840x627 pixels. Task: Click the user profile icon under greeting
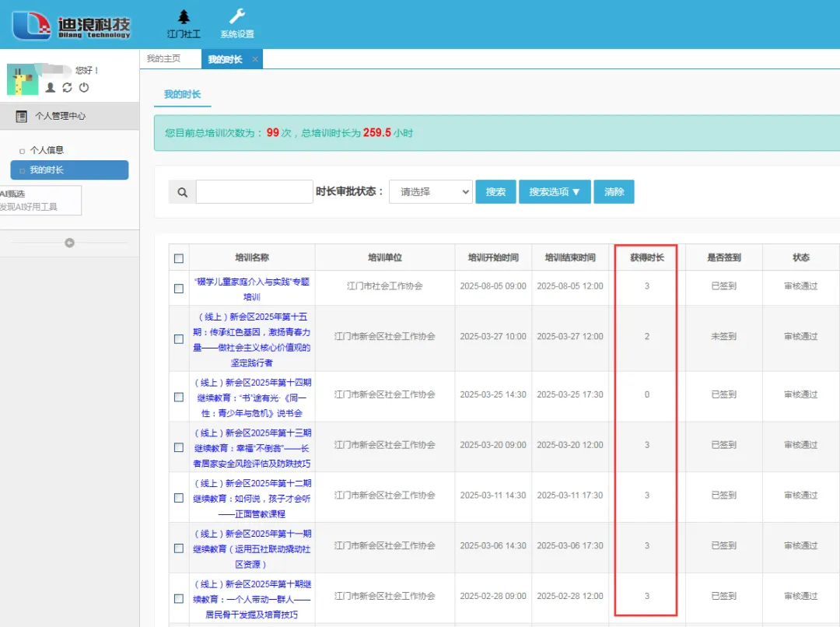pos(51,88)
